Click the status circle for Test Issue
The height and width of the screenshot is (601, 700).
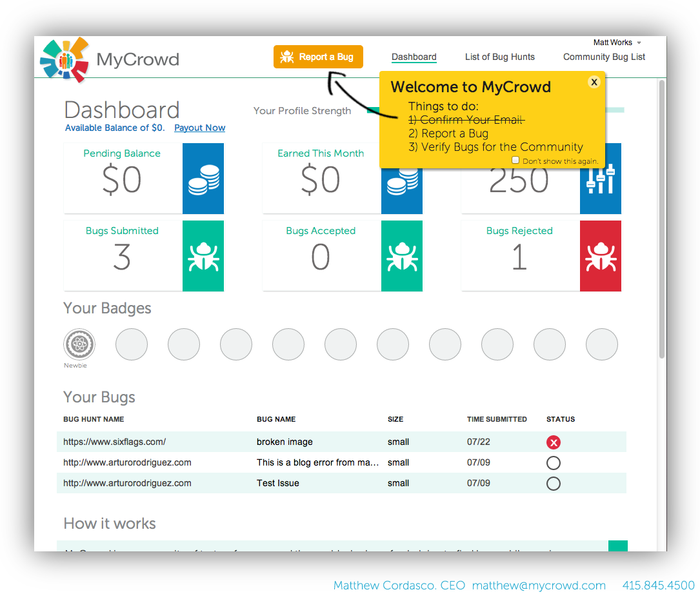pyautogui.click(x=554, y=483)
